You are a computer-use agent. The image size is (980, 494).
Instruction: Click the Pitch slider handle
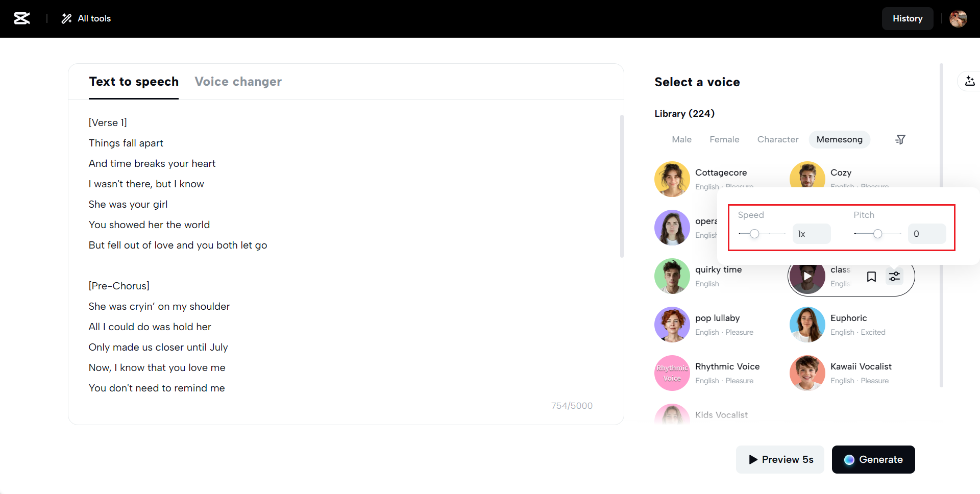[877, 234]
